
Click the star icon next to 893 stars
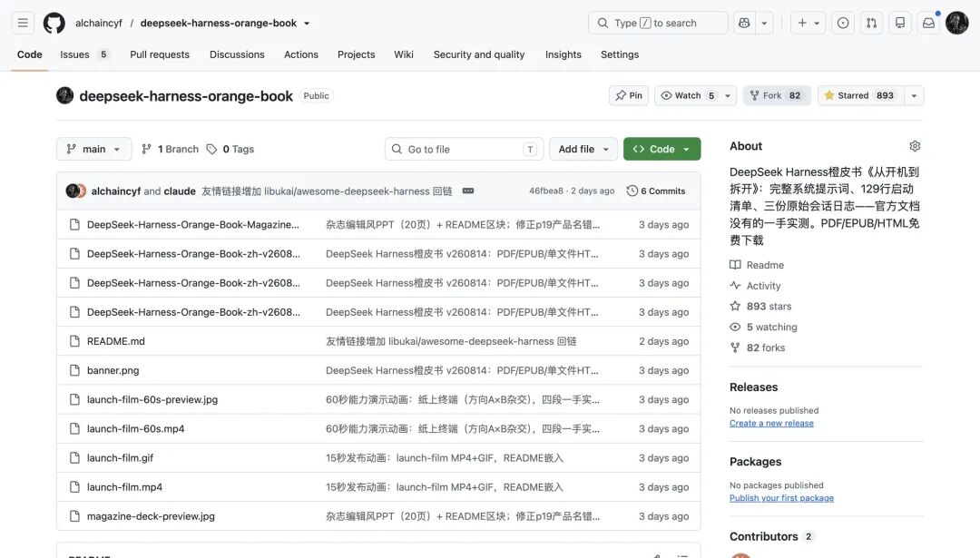(x=735, y=306)
